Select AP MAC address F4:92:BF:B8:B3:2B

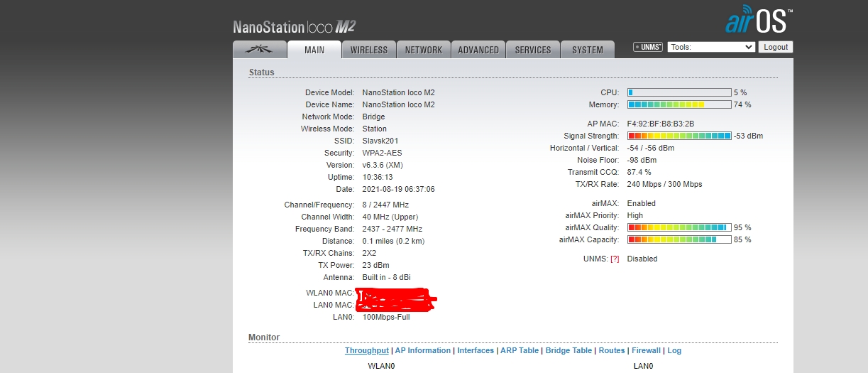(x=661, y=124)
